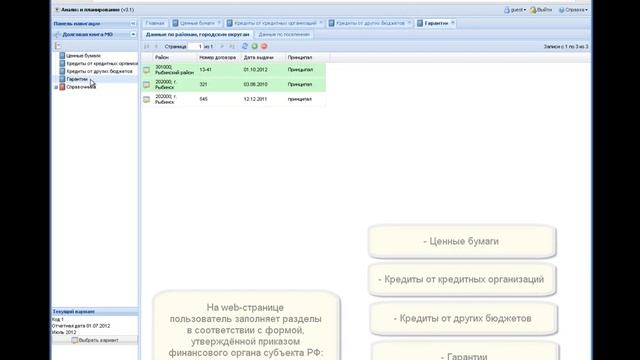
Task: Click the Отчетная дата 01.07.2012 text
Action: [x=81, y=326]
